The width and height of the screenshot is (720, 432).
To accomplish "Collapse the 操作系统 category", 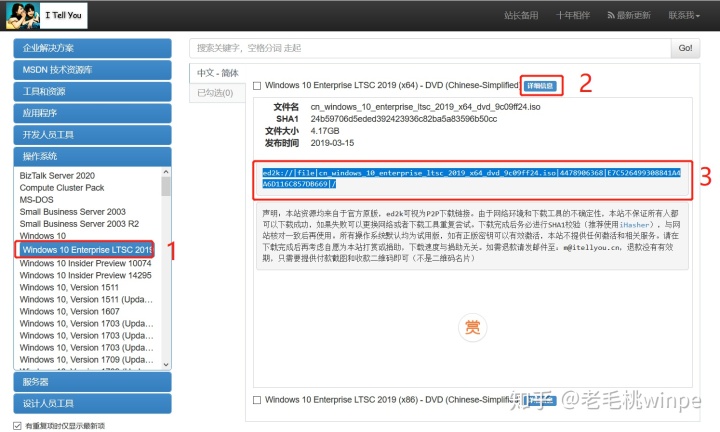I will click(92, 156).
